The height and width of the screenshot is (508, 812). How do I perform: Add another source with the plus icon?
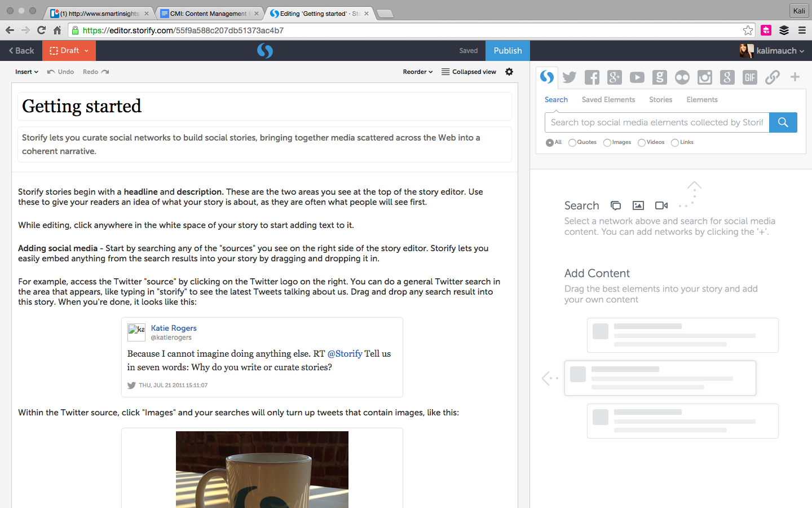coord(795,77)
